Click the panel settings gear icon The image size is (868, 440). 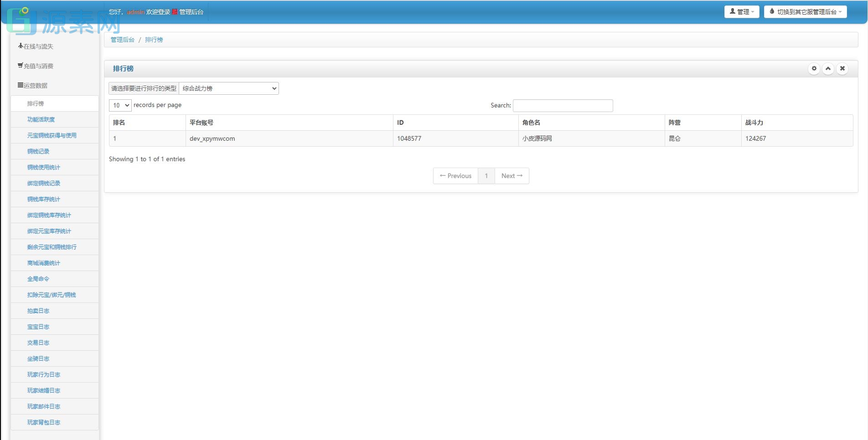coord(814,69)
